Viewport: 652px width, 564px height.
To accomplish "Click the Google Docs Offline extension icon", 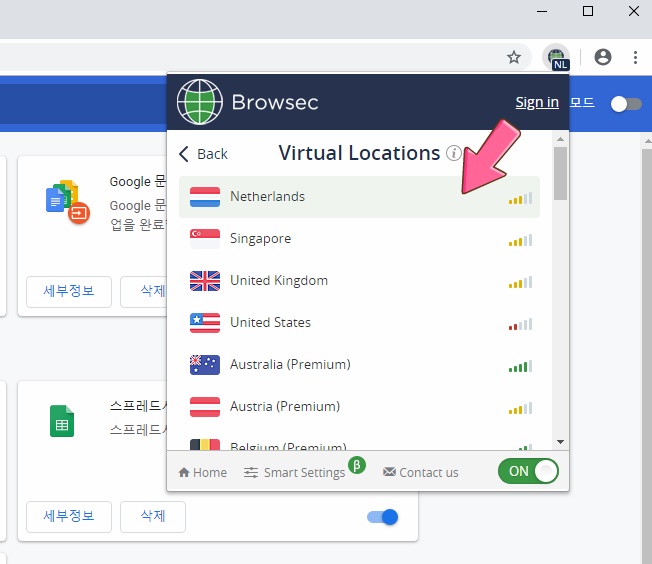I will pos(67,202).
